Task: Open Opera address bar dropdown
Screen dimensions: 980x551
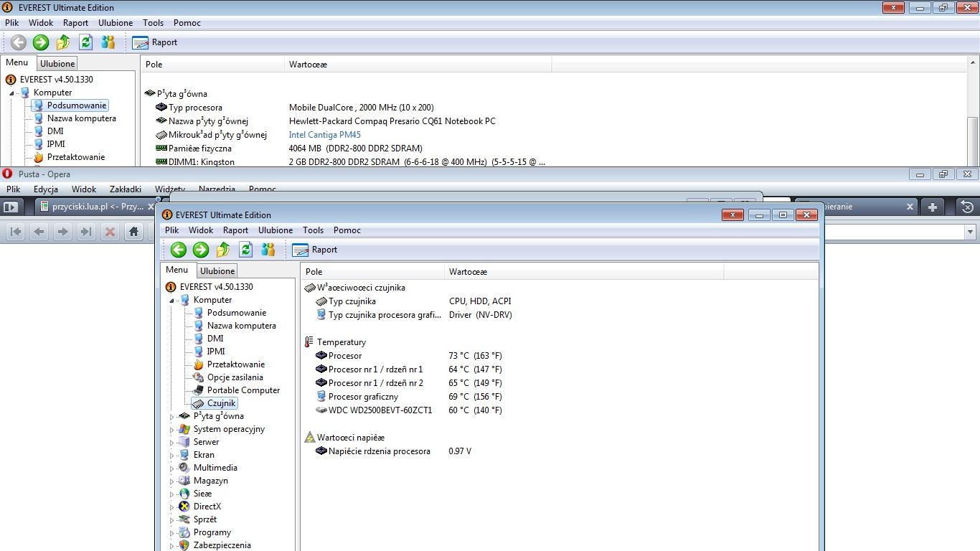Action: tap(970, 232)
